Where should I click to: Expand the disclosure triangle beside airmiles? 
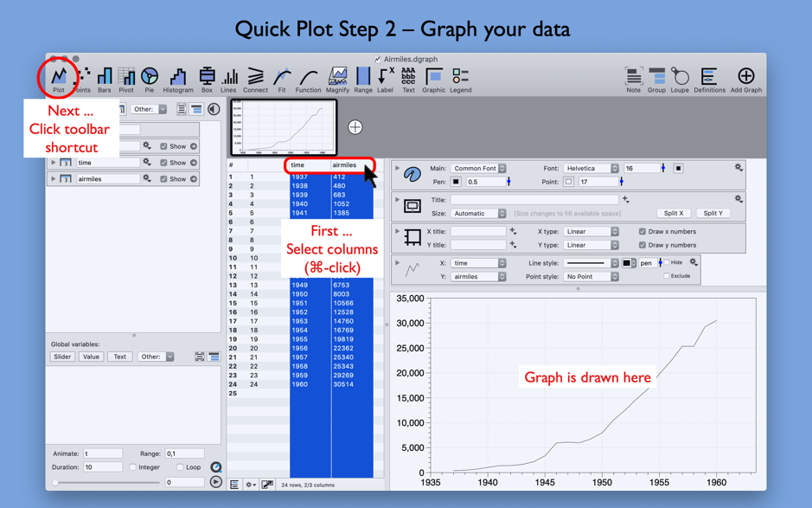coord(54,178)
